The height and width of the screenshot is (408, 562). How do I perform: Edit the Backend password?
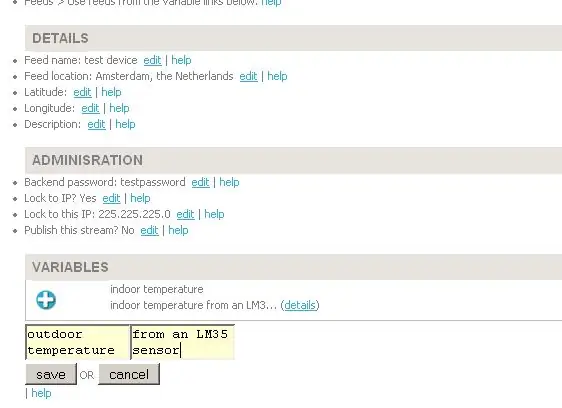tap(200, 182)
